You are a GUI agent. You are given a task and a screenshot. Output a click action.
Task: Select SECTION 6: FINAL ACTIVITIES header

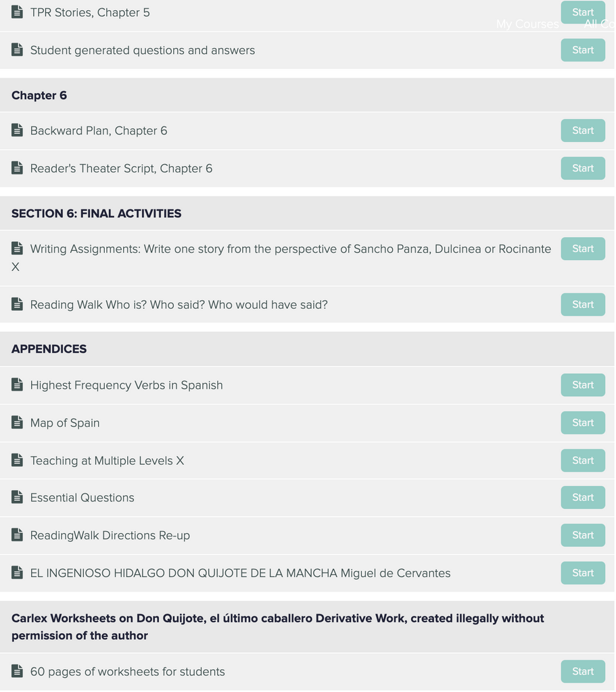click(x=307, y=213)
